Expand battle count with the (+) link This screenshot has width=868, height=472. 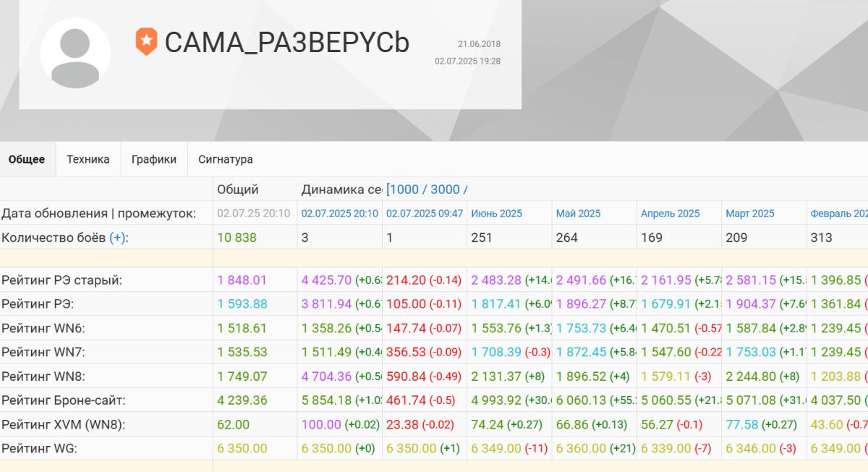tap(118, 237)
